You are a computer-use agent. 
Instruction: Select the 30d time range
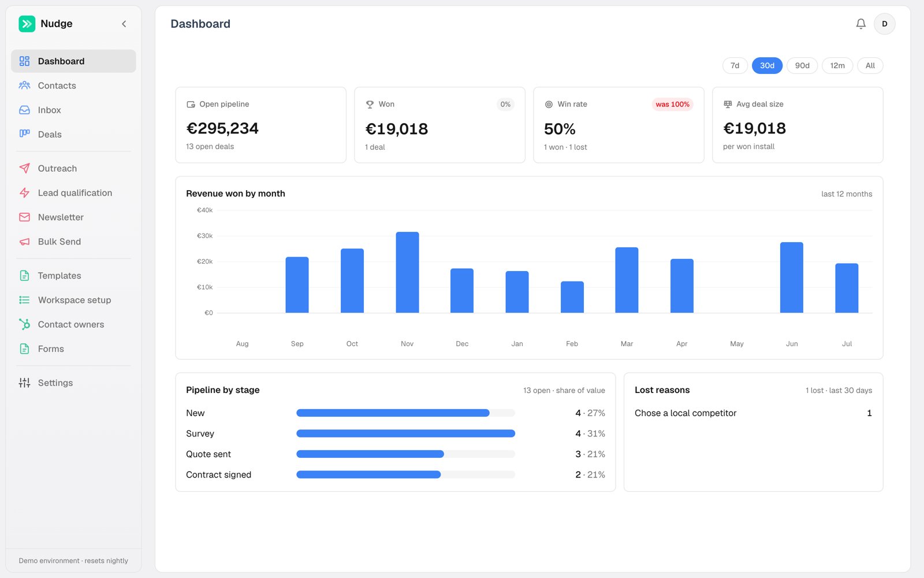pyautogui.click(x=767, y=65)
